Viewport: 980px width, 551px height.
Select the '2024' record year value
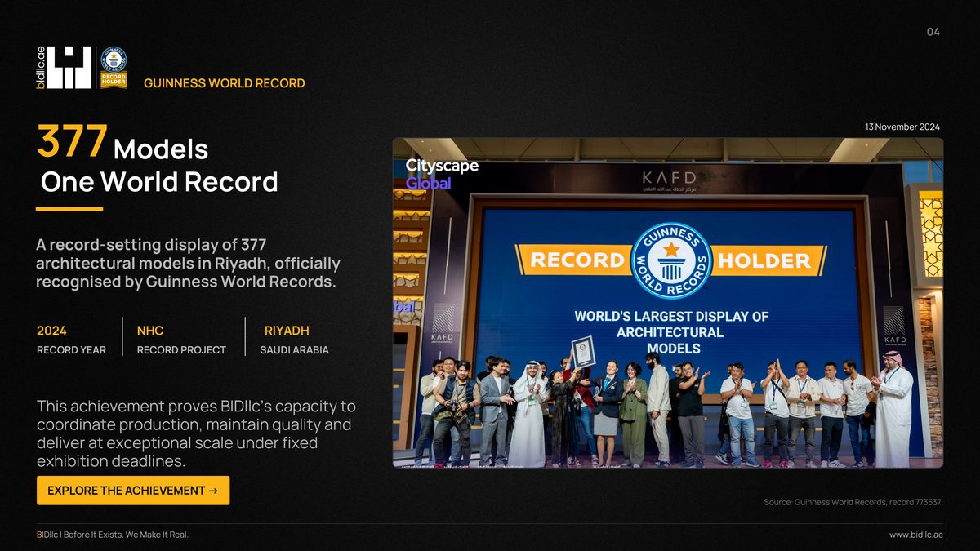point(51,331)
